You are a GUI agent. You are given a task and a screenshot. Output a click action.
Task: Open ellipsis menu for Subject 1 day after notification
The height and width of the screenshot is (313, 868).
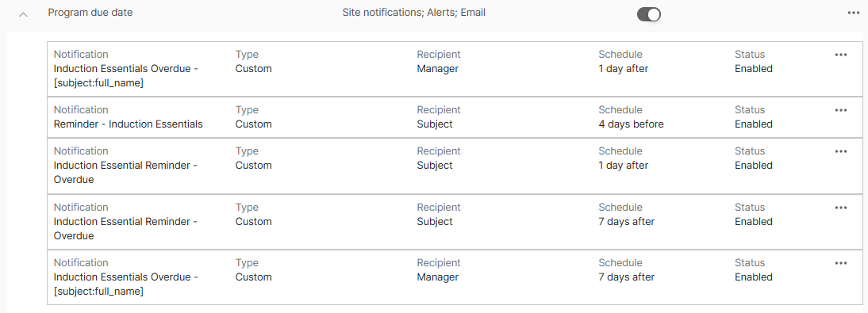coord(841,151)
